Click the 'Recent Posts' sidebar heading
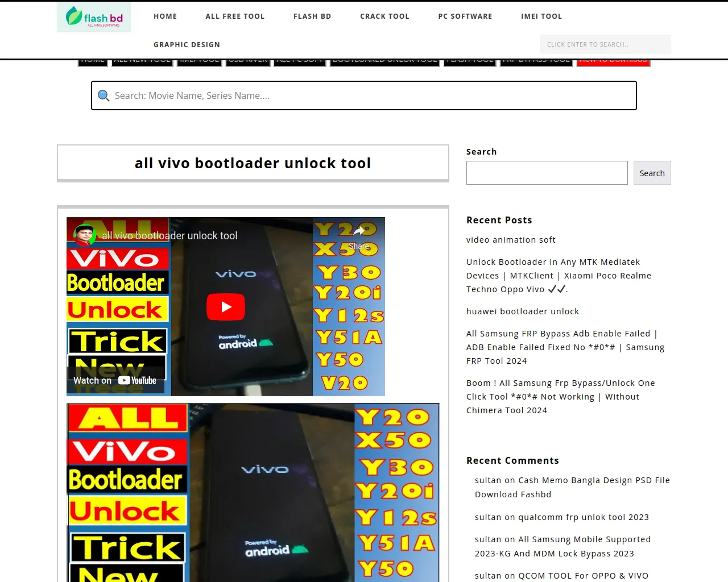728x582 pixels. pos(499,220)
